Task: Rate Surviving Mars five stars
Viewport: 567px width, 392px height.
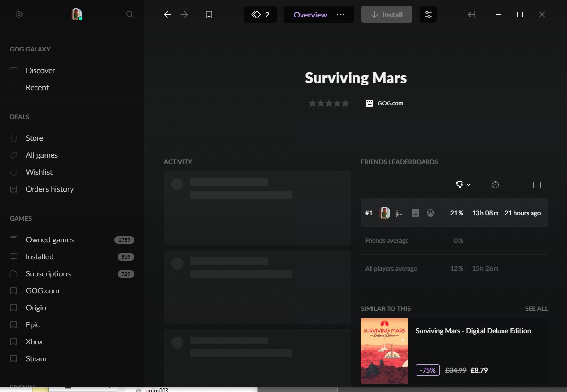Action: [x=345, y=103]
